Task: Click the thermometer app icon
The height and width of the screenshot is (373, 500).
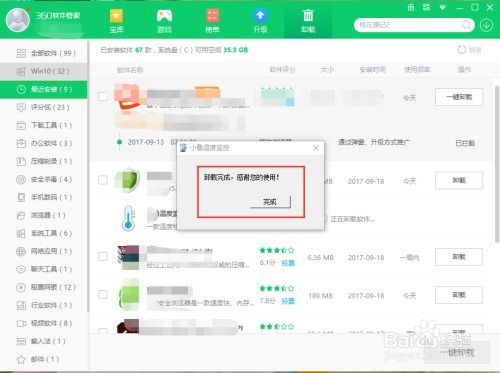Action: tap(128, 218)
